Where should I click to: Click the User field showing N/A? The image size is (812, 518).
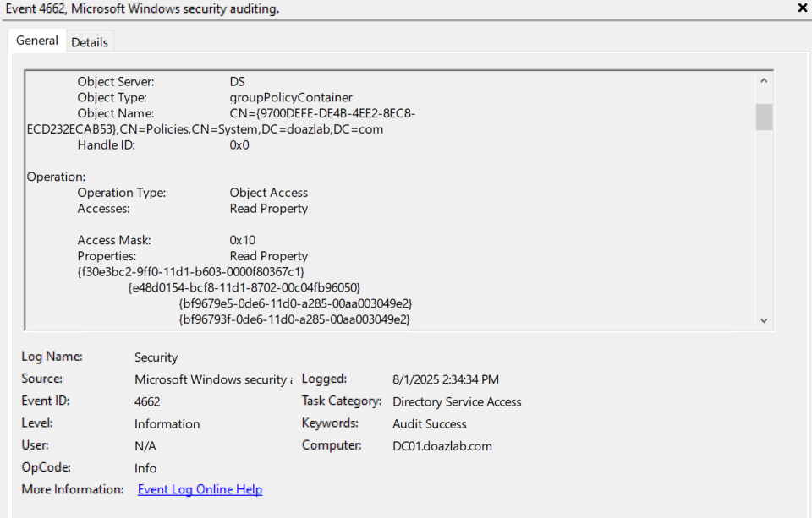[x=145, y=445]
